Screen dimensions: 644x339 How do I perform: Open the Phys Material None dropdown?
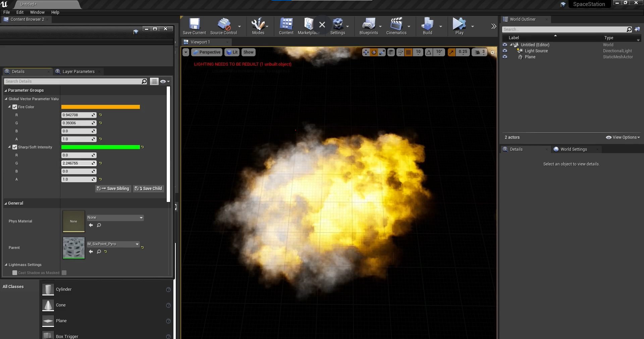115,218
